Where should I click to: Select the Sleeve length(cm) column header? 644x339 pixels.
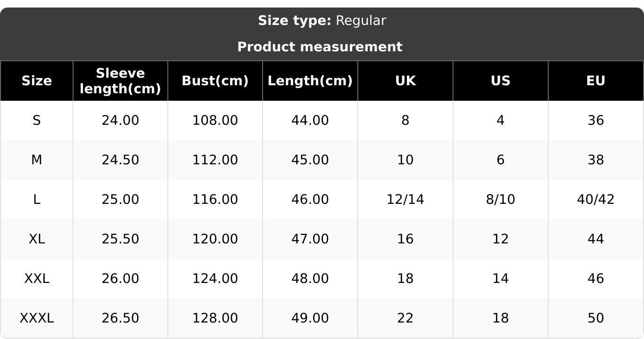click(x=120, y=81)
